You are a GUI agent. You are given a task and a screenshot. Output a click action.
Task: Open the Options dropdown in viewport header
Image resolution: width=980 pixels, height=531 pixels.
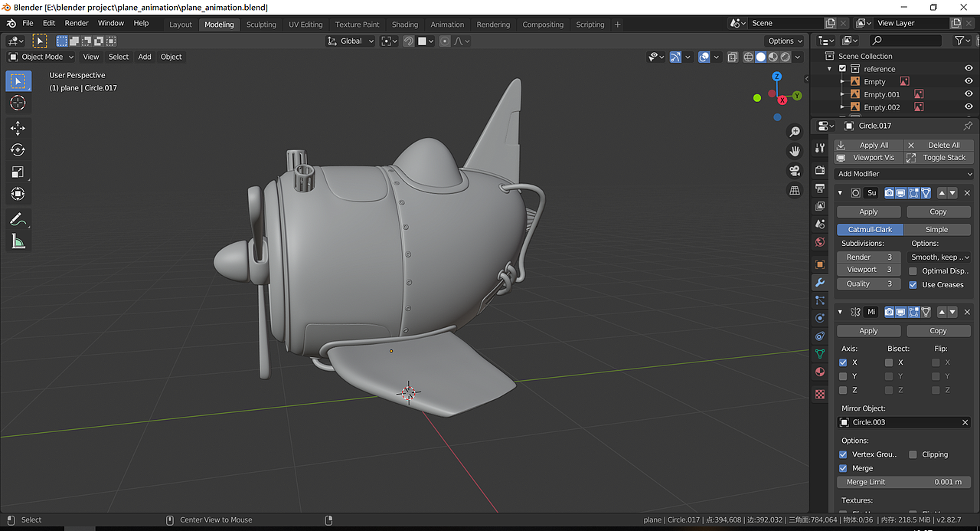(784, 41)
